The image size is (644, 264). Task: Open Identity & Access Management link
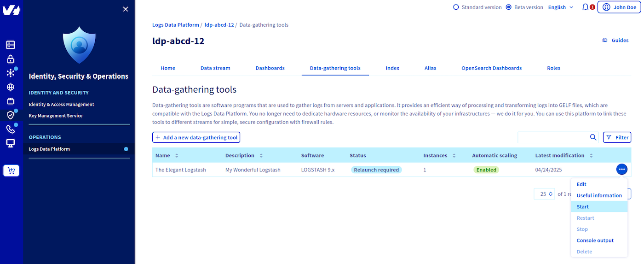pos(61,105)
